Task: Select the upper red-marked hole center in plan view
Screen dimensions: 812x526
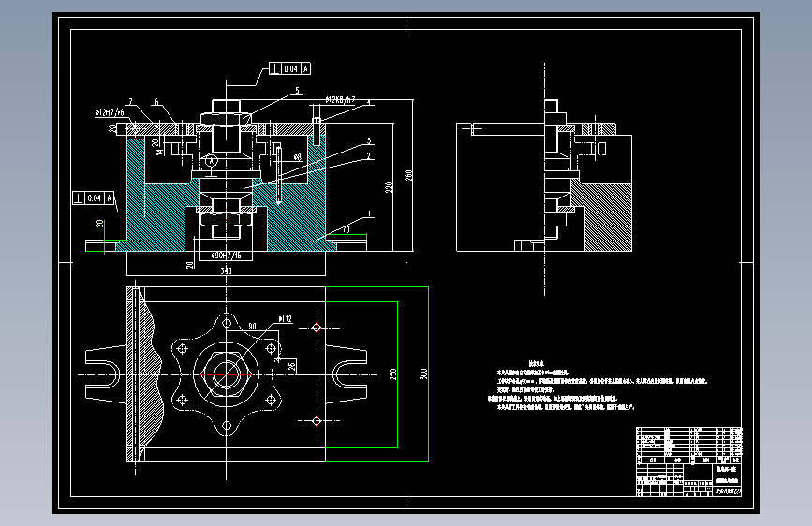Action: [x=317, y=328]
